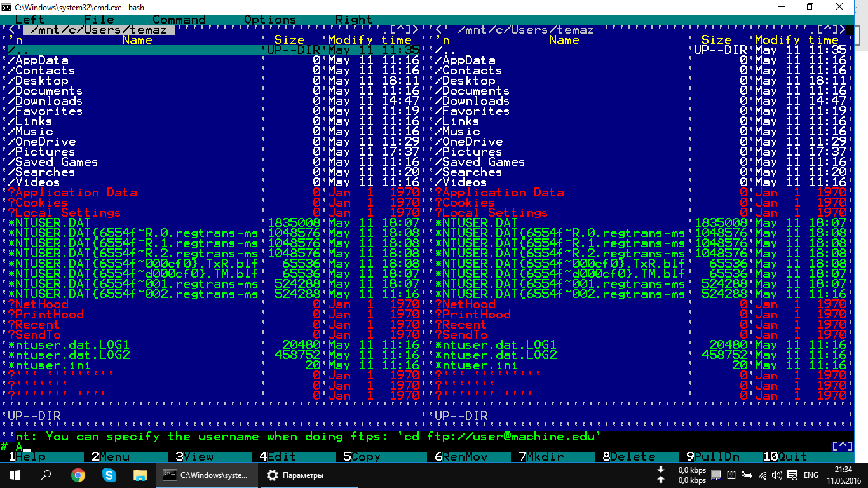Sort right panel by Size column header
This screenshot has width=868, height=488.
pos(717,40)
